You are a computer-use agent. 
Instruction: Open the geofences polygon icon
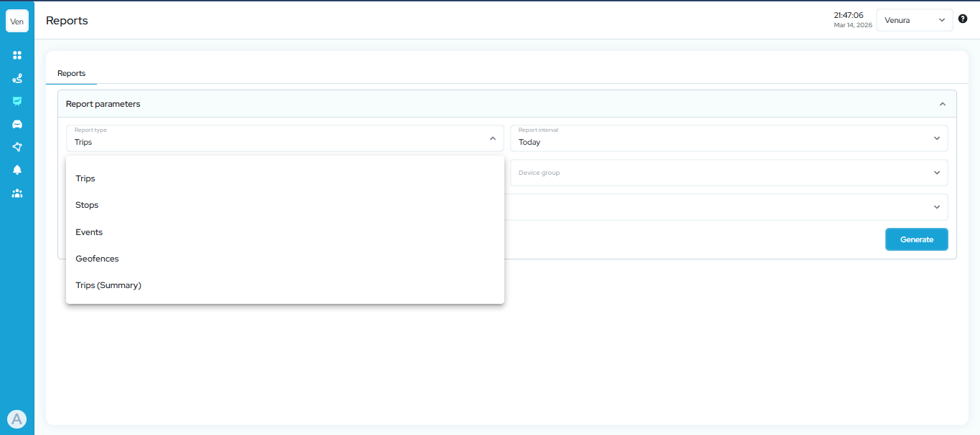coord(17,147)
